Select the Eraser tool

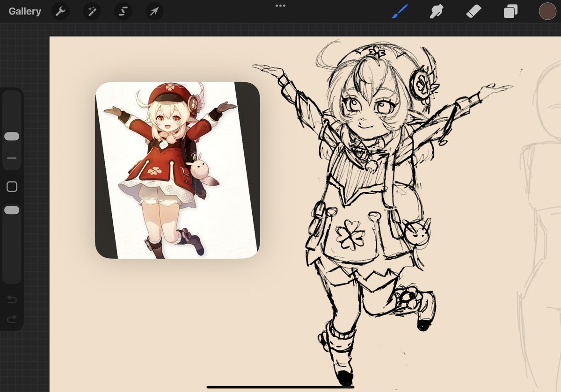point(474,11)
